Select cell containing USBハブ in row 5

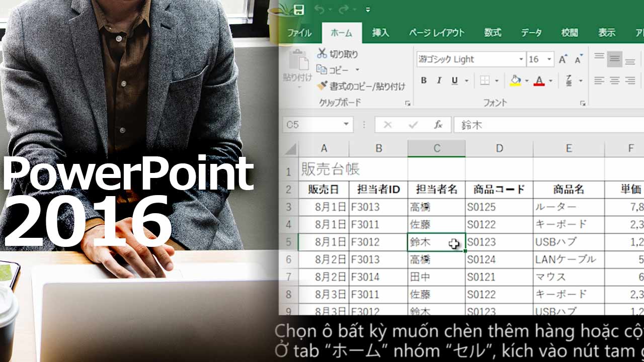pos(569,242)
